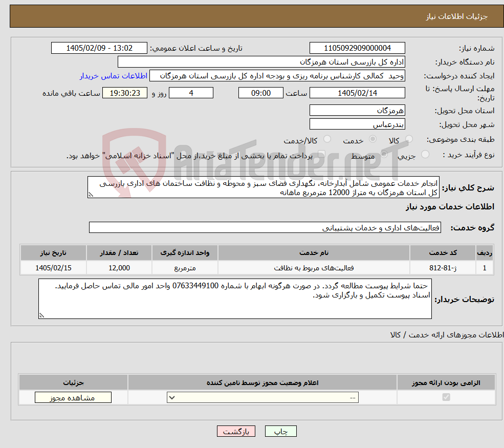Click the واحد اندازه گیری column header
504x448 pixels.
click(x=185, y=253)
